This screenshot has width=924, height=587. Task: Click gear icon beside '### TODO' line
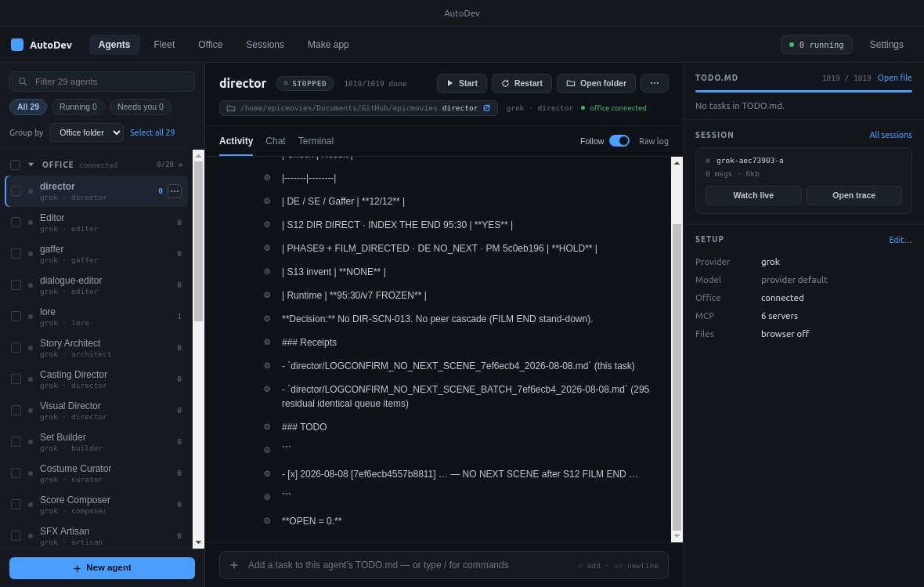[267, 426]
